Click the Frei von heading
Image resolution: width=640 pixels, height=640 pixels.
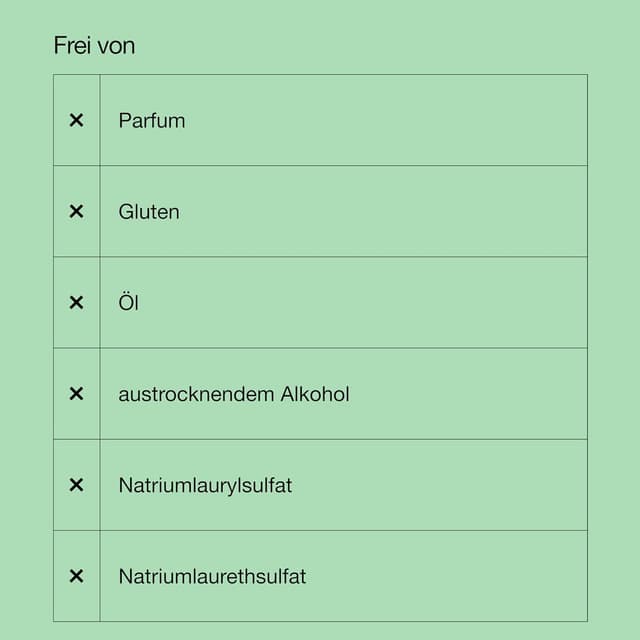pos(94,46)
